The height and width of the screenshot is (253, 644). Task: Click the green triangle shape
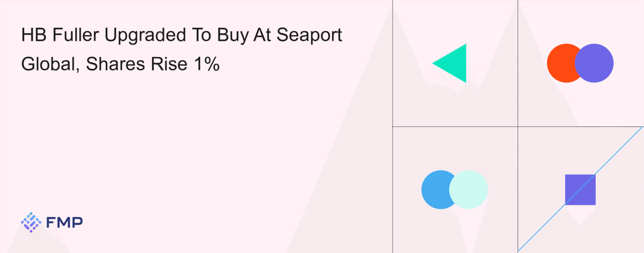[454, 63]
